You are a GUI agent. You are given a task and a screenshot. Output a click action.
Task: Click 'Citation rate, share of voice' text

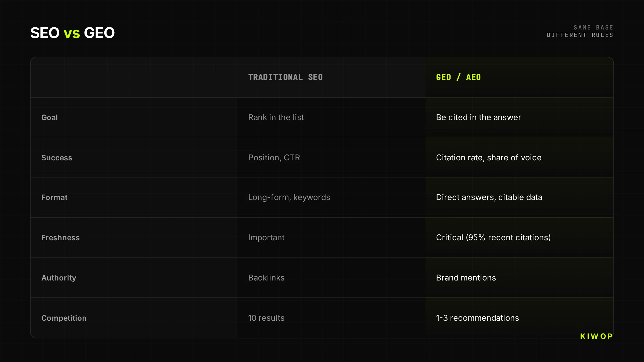[x=489, y=157]
